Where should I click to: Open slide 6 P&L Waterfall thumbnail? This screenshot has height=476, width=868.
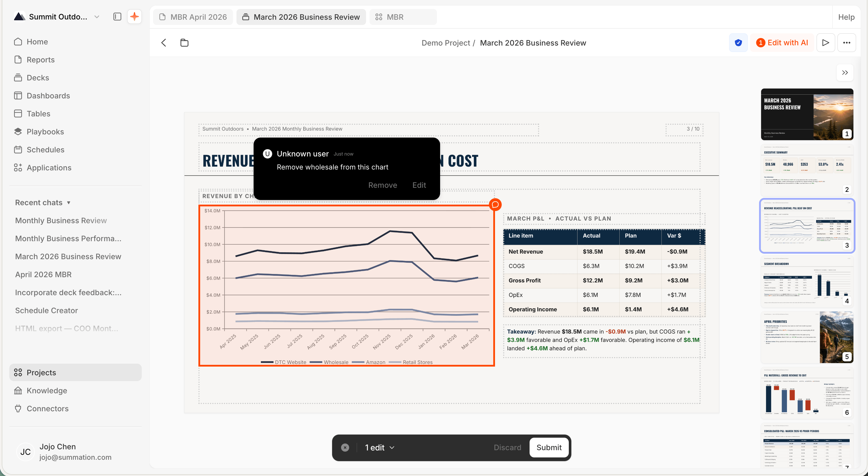(x=807, y=393)
